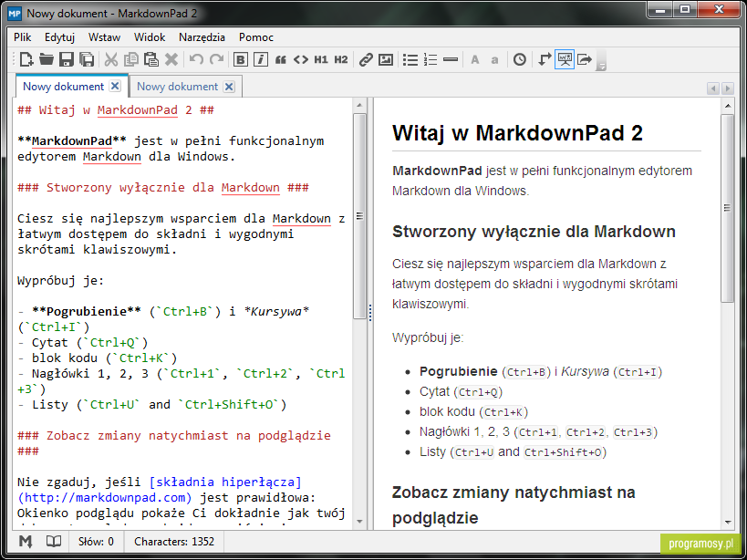Open the Wstaw menu

104,37
